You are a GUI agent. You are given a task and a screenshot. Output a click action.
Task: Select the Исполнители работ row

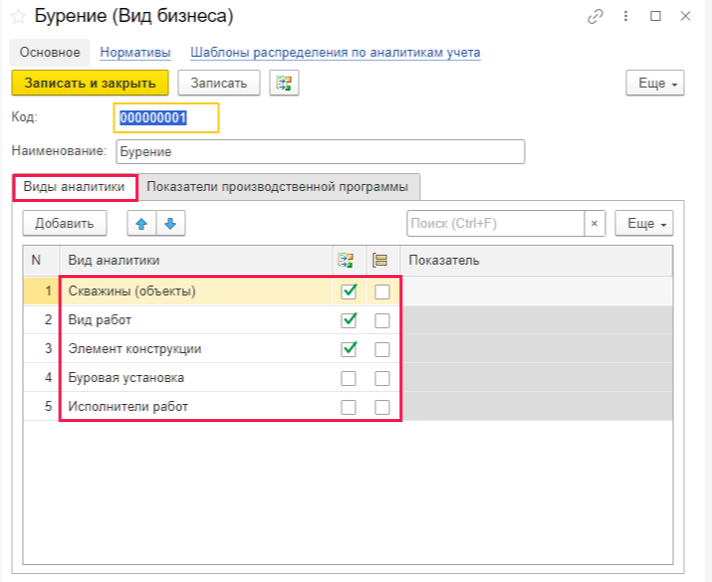click(x=348, y=406)
